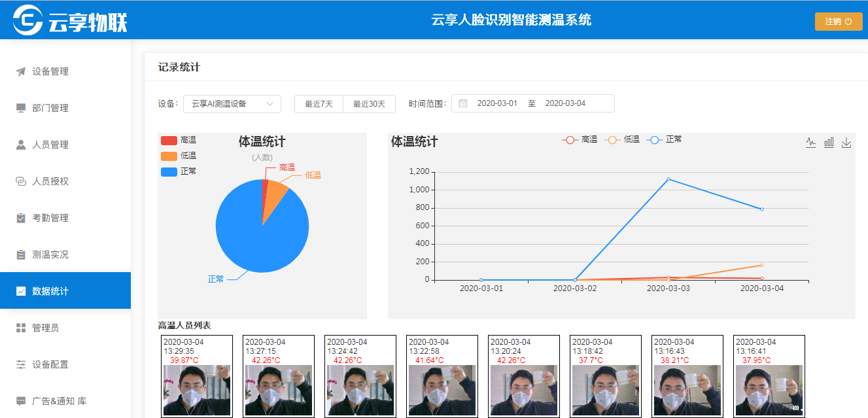Screen dimensions: 868x418
Task: Open the 云享AI测温设备 device dropdown
Action: tap(232, 104)
